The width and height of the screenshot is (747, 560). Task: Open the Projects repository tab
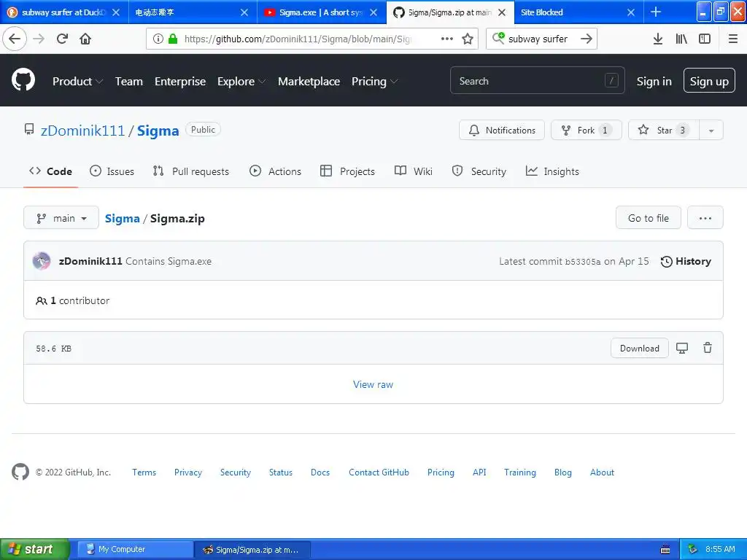pyautogui.click(x=348, y=171)
